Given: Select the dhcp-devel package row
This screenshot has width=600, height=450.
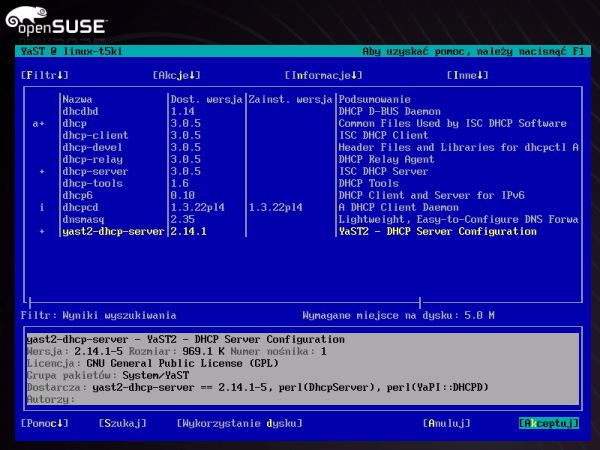Looking at the screenshot, I should (302, 147).
